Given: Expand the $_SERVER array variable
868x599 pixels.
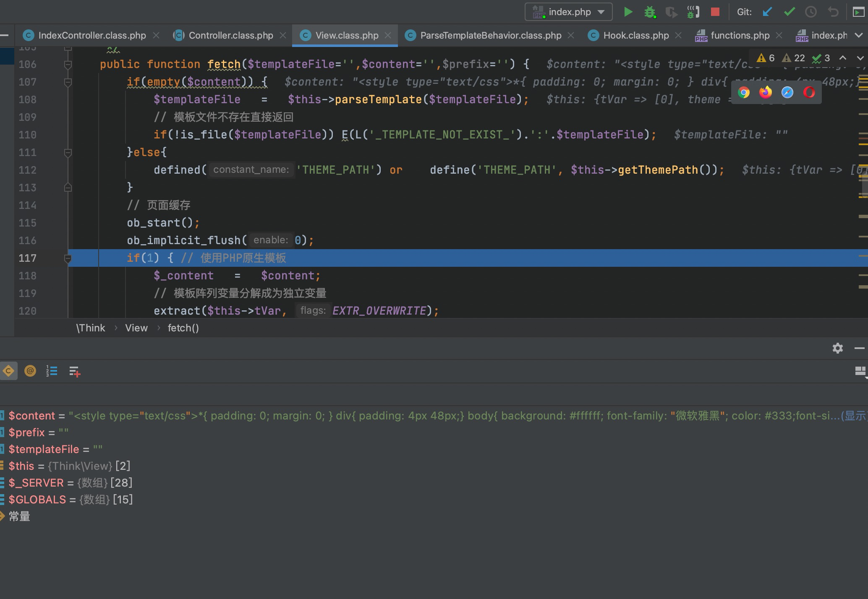Looking at the screenshot, I should 434,483.
